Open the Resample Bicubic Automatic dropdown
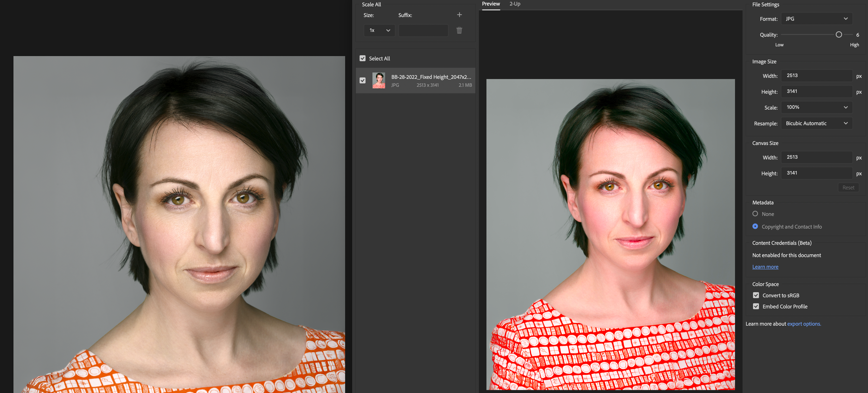 point(816,123)
